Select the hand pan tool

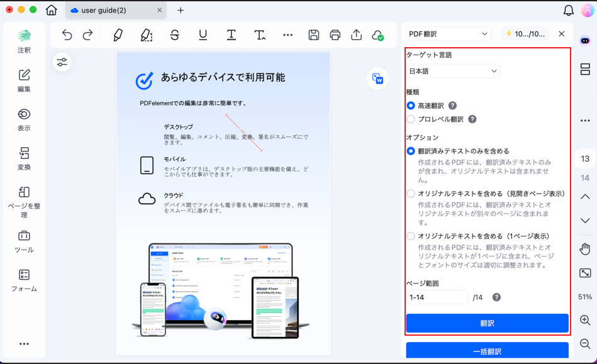[x=585, y=249]
